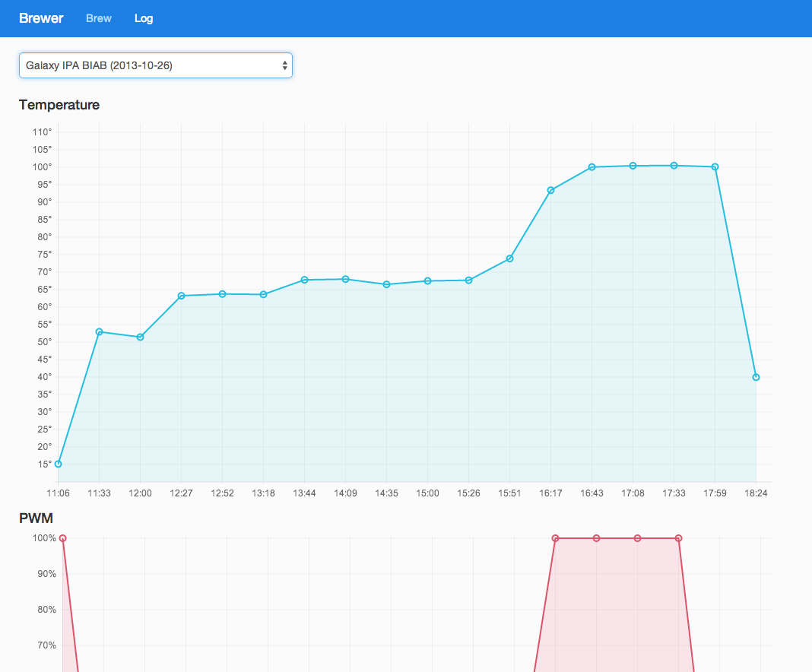Select the temperature point at 12:27
The width and height of the screenshot is (812, 672).
pos(181,296)
